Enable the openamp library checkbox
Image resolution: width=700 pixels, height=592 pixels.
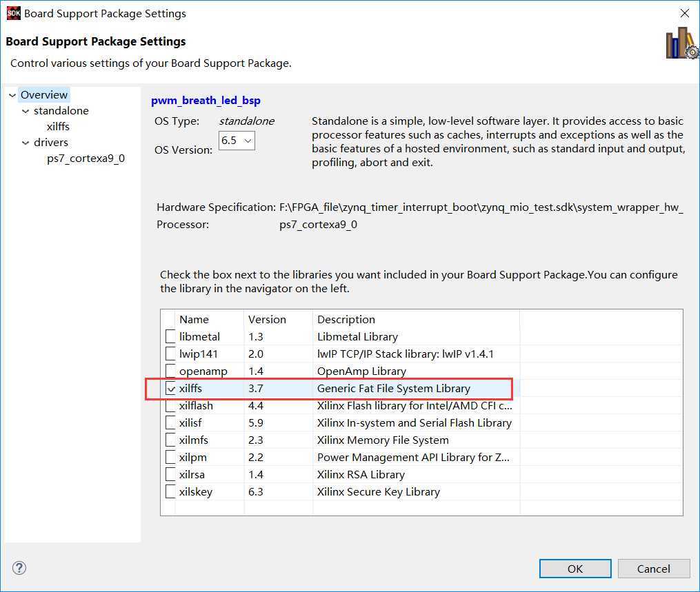coord(170,371)
